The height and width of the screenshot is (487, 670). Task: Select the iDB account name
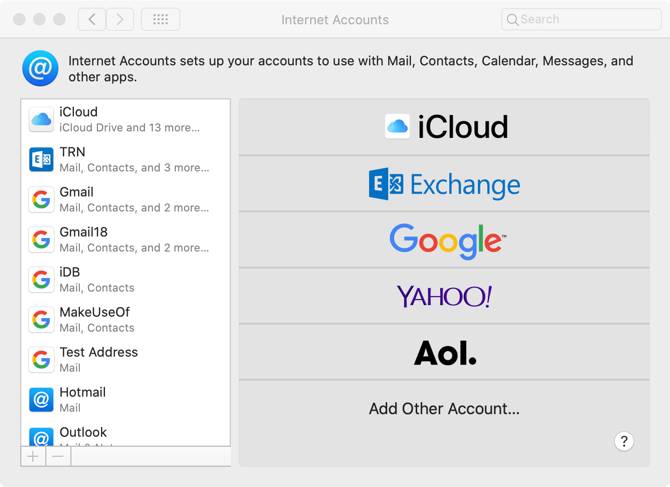click(x=70, y=272)
